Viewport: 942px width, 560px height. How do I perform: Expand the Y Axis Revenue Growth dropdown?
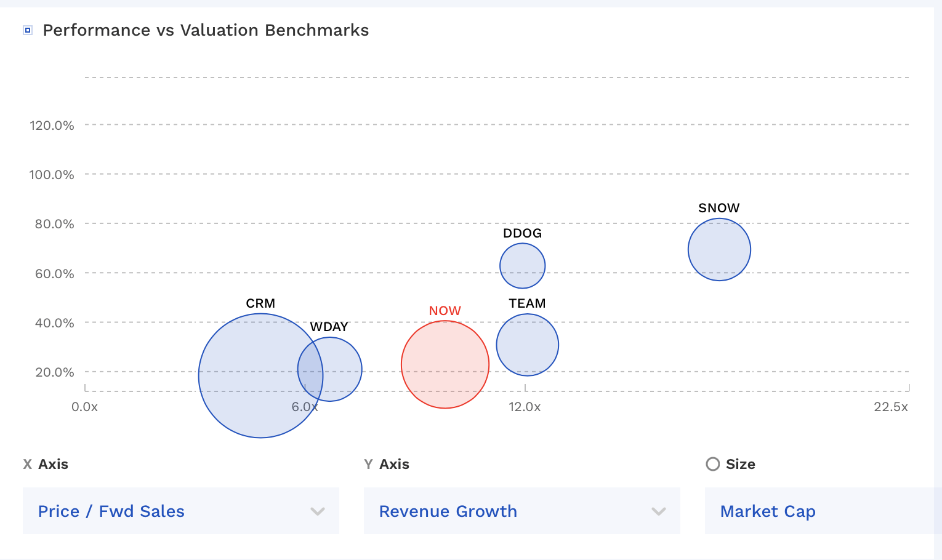point(522,511)
